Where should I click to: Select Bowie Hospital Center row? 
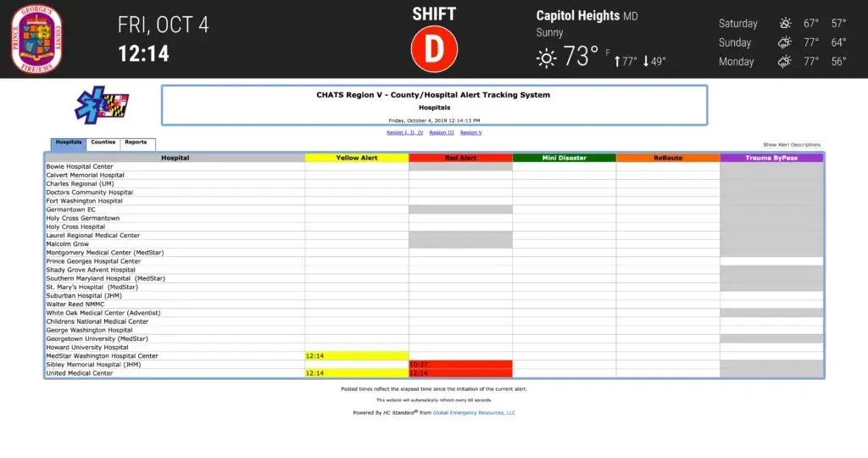[x=434, y=167]
